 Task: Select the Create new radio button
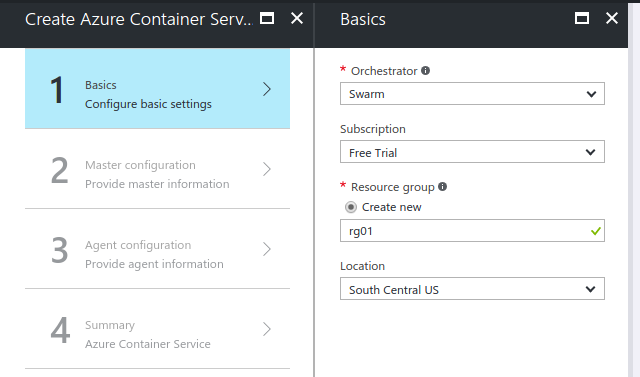[x=351, y=207]
